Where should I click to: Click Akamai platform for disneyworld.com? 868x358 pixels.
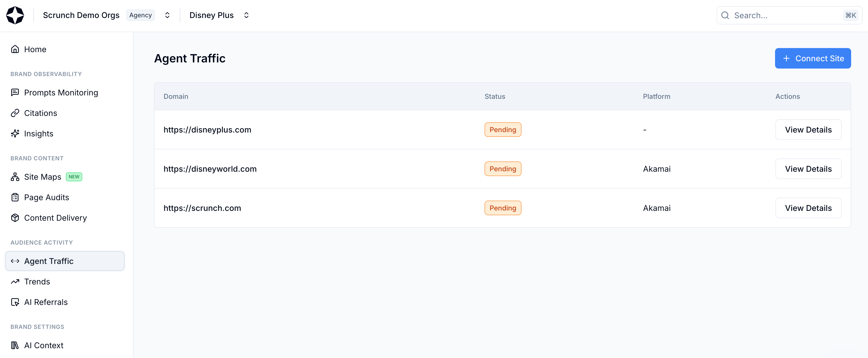click(x=656, y=169)
